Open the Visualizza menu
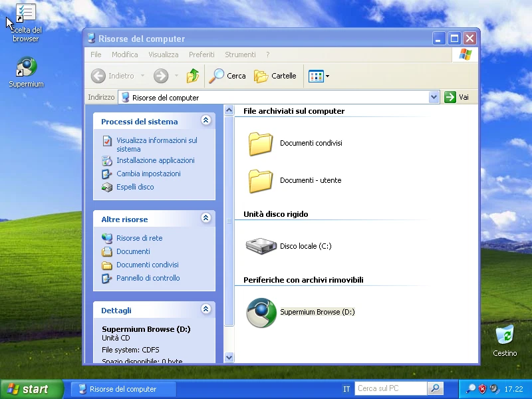 [163, 55]
